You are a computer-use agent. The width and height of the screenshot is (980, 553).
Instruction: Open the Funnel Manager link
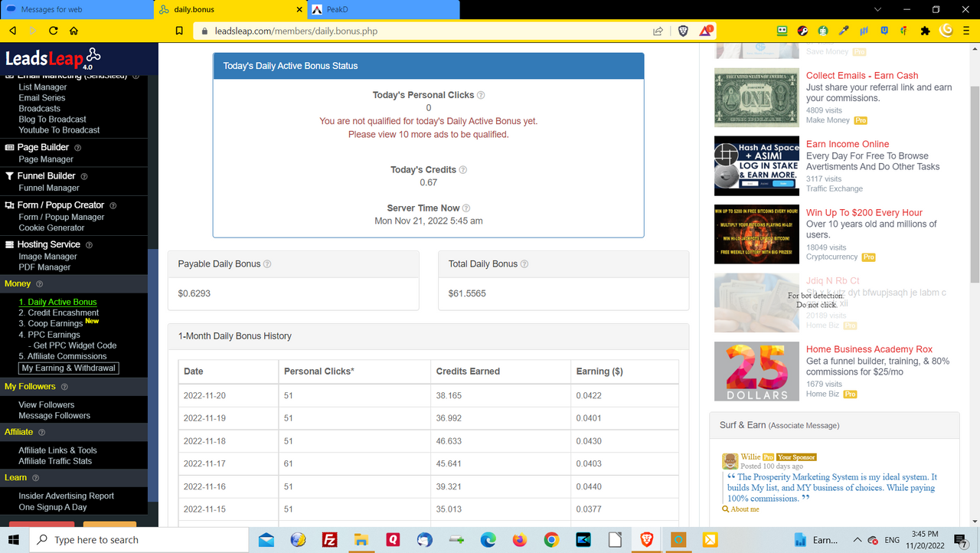click(49, 188)
